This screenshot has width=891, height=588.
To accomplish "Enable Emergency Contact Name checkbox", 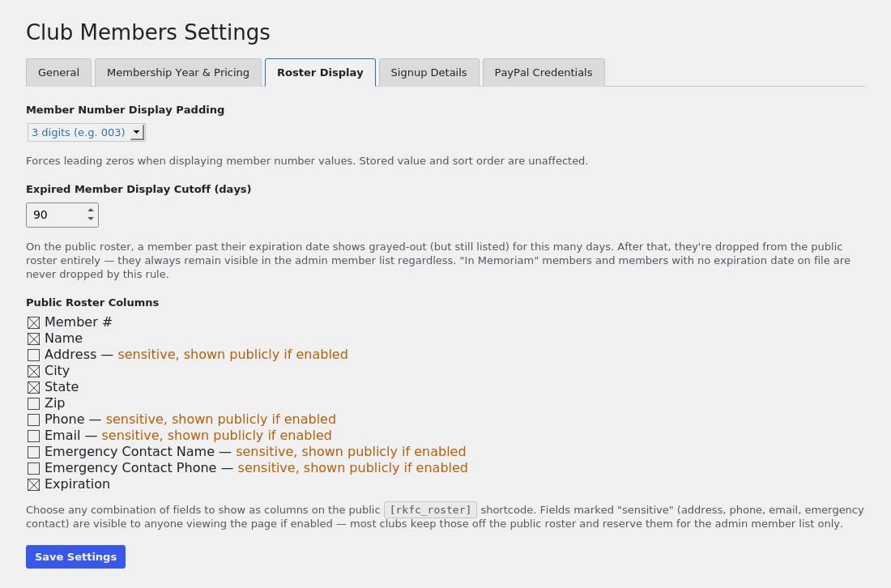I will (x=33, y=452).
